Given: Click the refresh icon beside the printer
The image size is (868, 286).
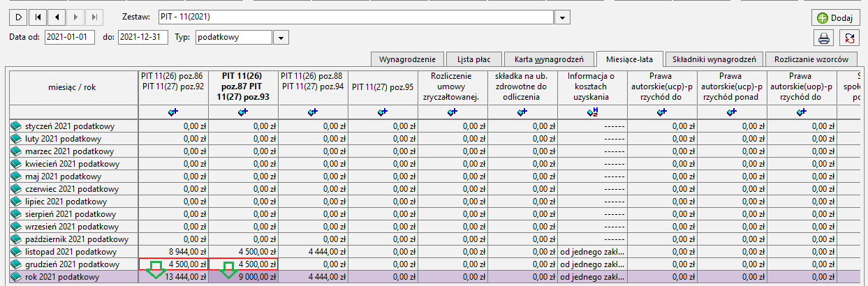Looking at the screenshot, I should (849, 38).
